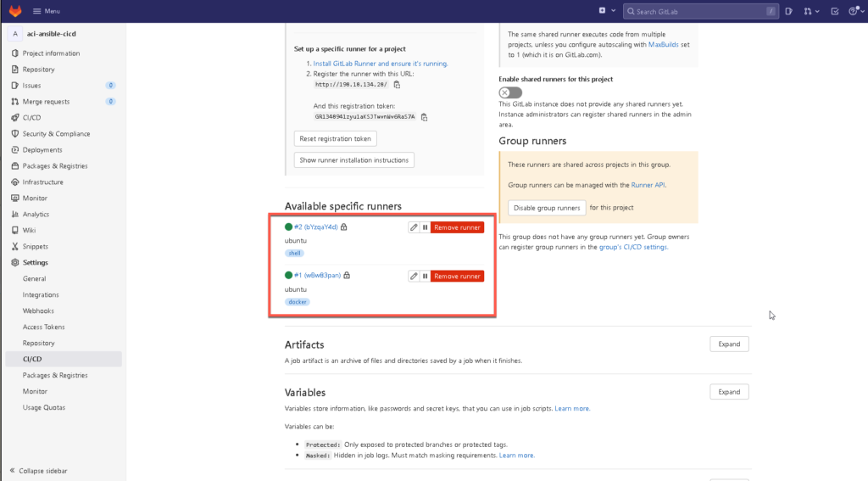Image resolution: width=868 pixels, height=481 pixels.
Task: Open Learn more about variables link
Action: pos(572,408)
